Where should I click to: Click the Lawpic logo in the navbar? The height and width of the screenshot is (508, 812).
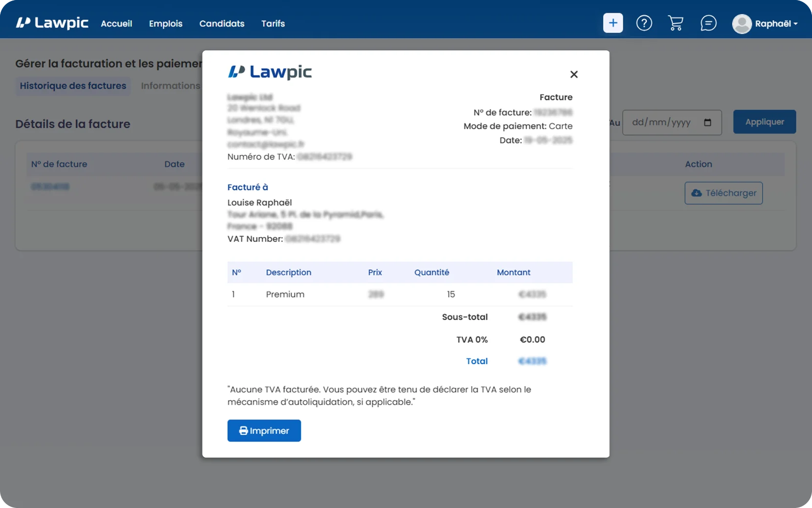click(x=52, y=23)
